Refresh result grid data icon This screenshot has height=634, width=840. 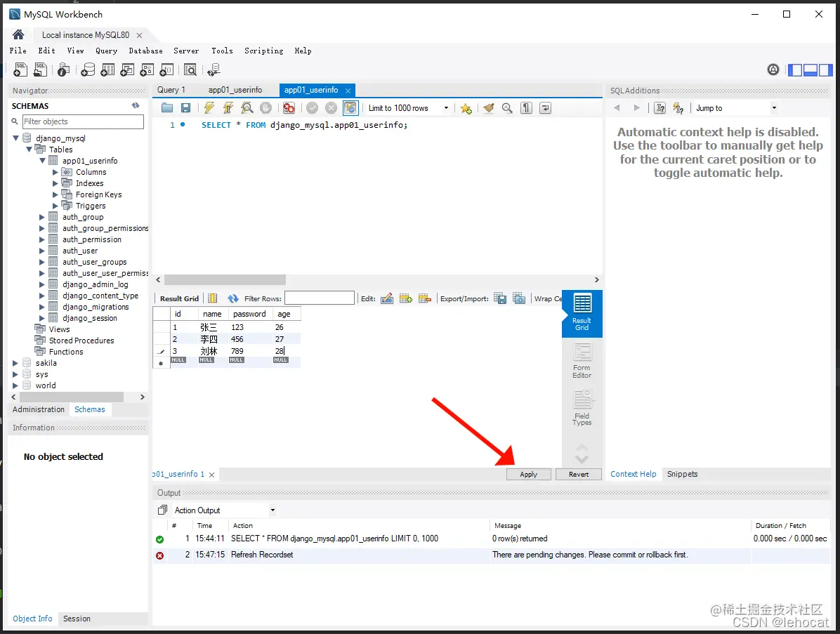pos(233,299)
